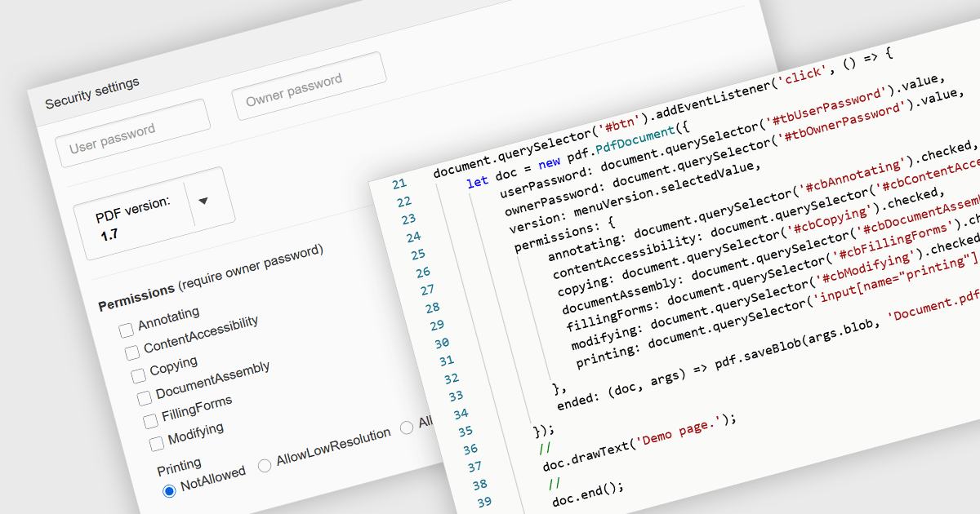Click line number 35 in code gutter

(465, 432)
